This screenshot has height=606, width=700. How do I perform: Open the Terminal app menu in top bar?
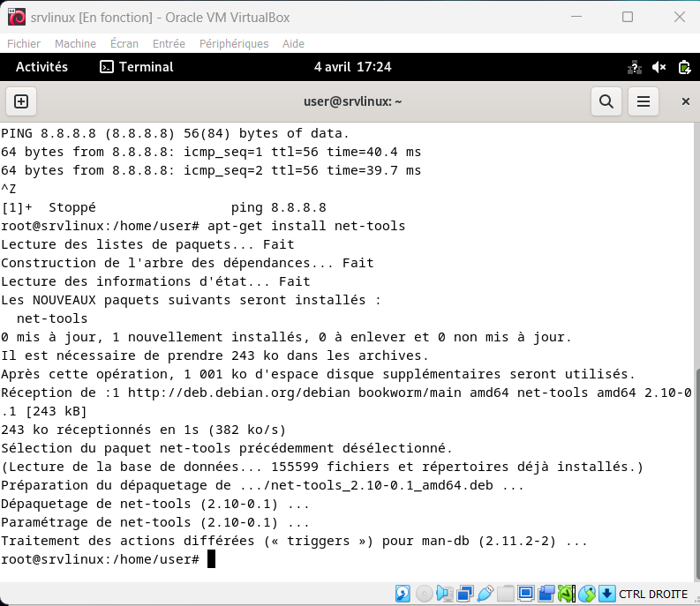[x=137, y=67]
